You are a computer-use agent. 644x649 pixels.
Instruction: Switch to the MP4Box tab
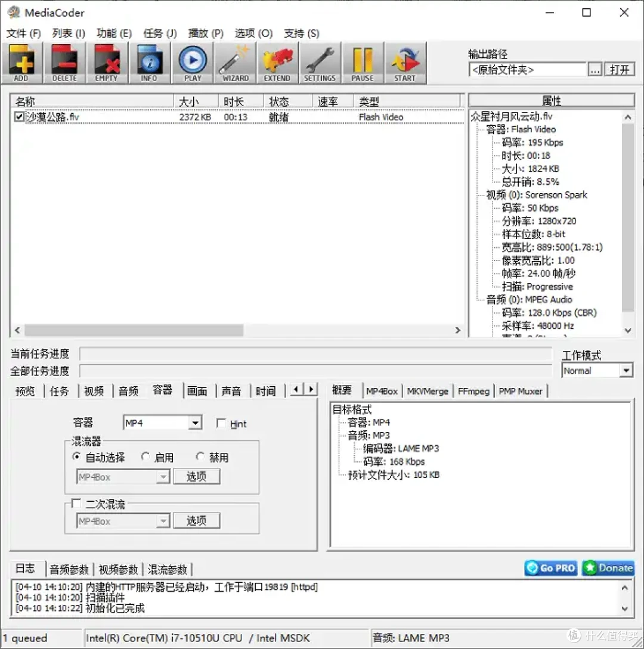(x=382, y=391)
